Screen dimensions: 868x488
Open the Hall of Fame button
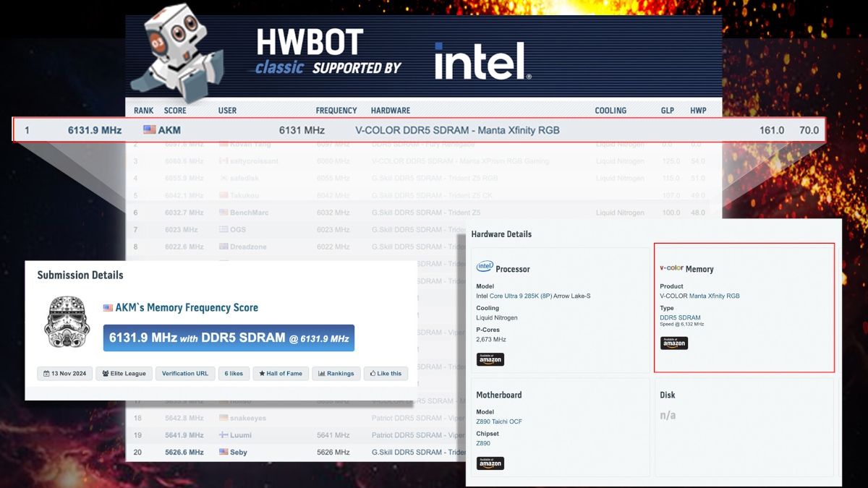coord(281,374)
